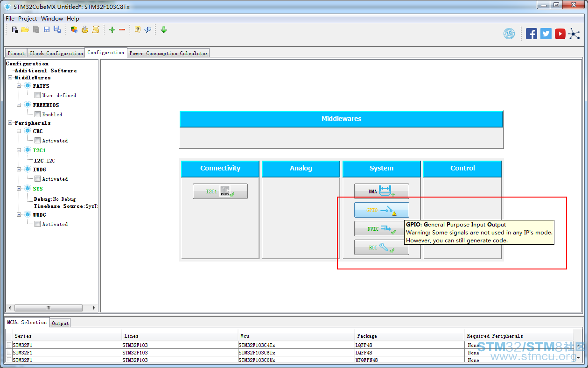
Task: Open the NVIC configuration button
Action: [x=381, y=229]
